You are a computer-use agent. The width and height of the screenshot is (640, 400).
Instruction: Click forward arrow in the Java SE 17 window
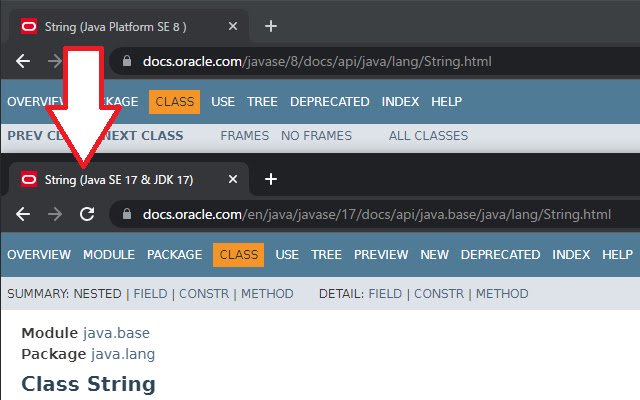(55, 214)
